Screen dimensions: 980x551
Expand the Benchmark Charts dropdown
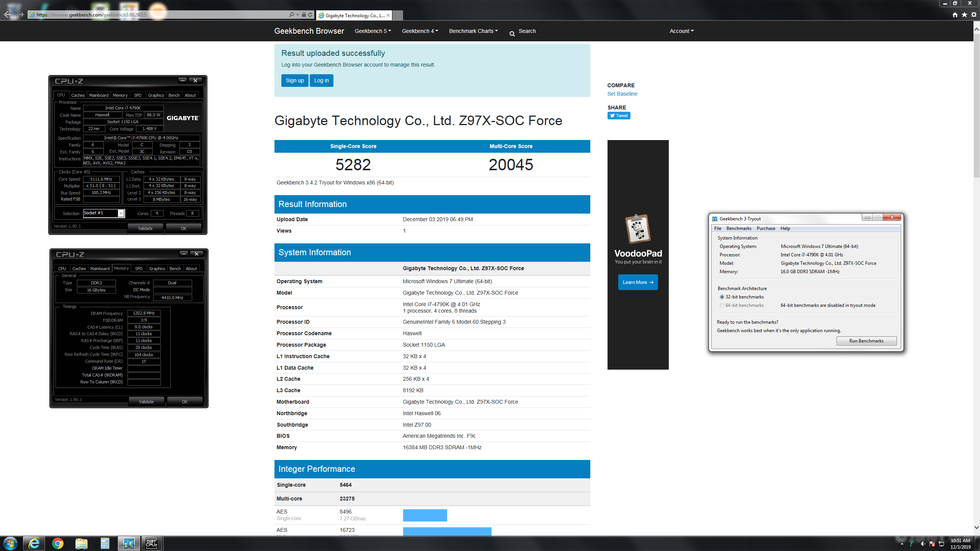474,31
